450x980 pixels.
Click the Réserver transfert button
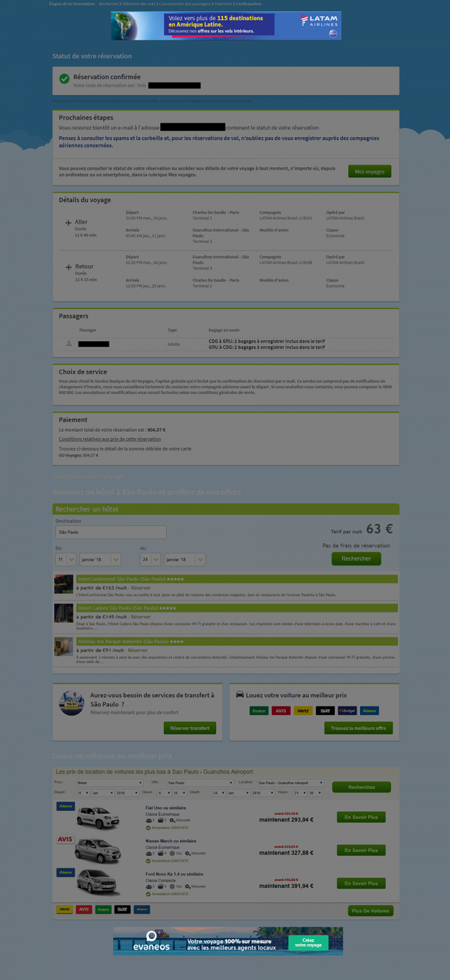[190, 728]
